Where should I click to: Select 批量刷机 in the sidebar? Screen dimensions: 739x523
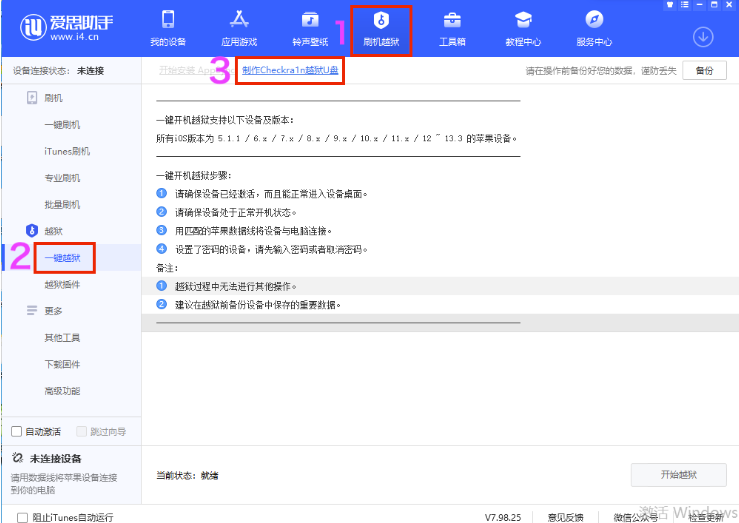click(62, 204)
